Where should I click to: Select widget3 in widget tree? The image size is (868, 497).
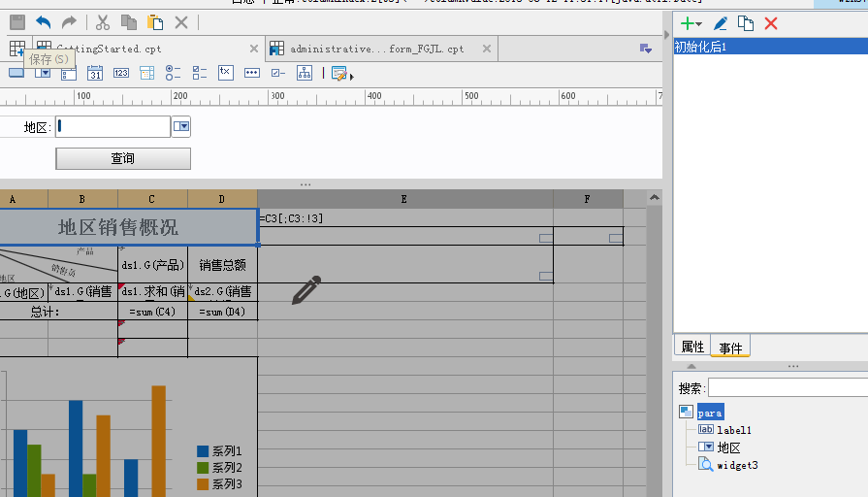click(x=737, y=465)
